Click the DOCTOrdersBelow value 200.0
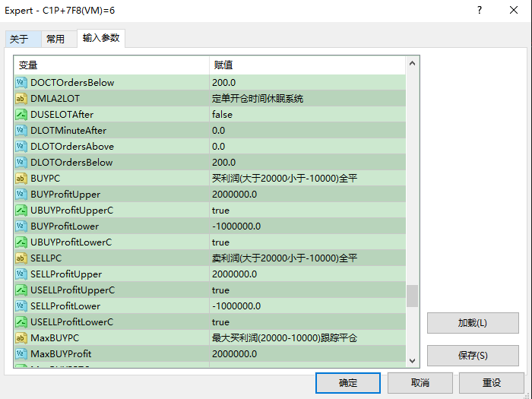Screen dimensions: 532x399 [x=223, y=82]
